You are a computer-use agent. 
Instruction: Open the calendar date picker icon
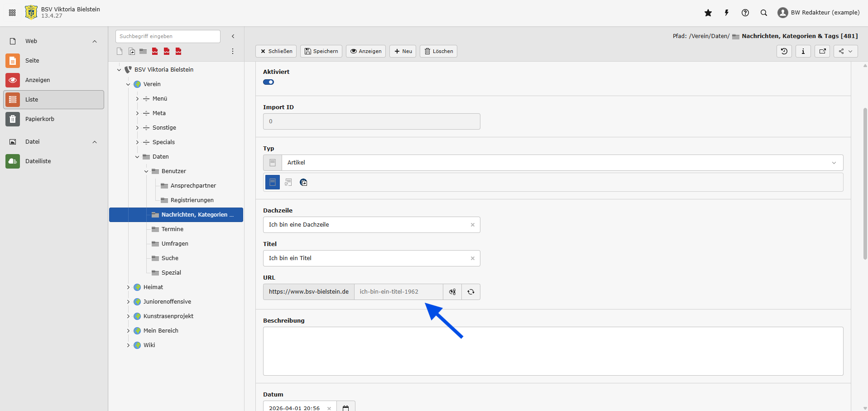pos(346,408)
